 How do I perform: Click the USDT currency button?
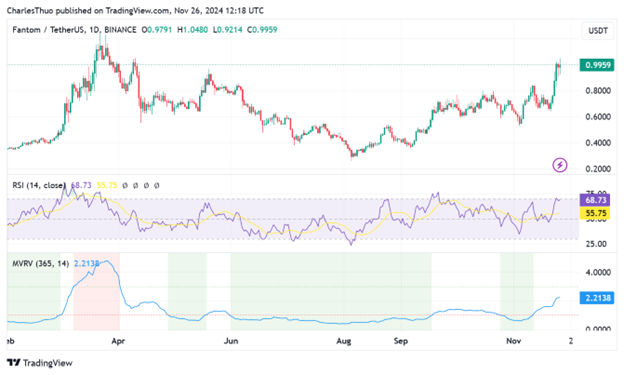coord(598,31)
